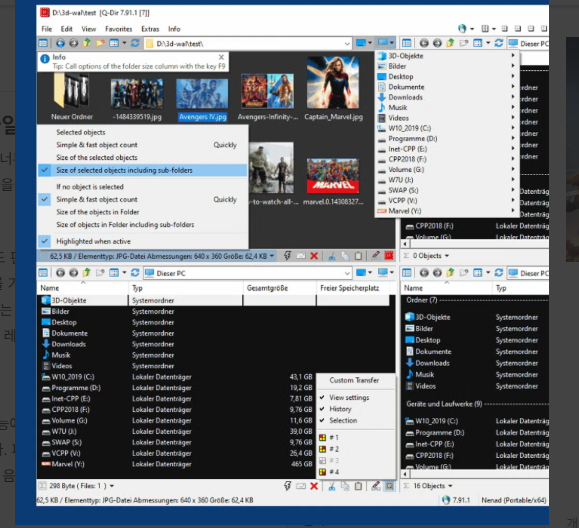Paste from clipboard in top-left pane status bar

click(358, 256)
